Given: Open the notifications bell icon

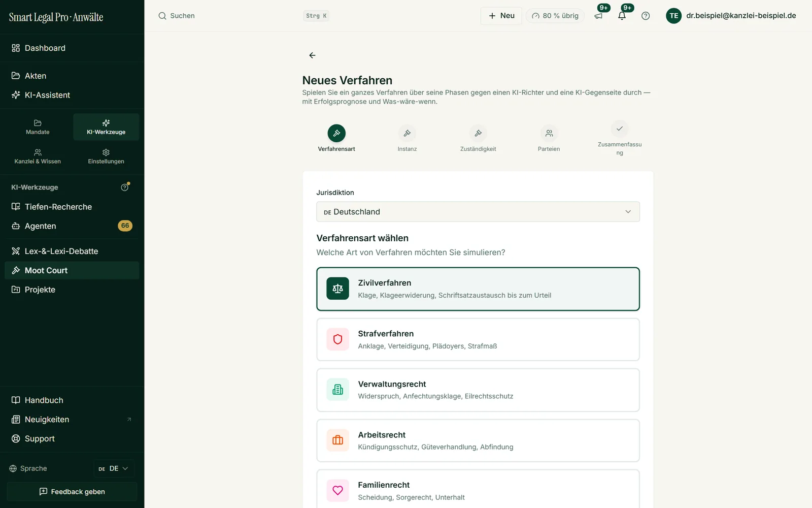Looking at the screenshot, I should point(622,16).
